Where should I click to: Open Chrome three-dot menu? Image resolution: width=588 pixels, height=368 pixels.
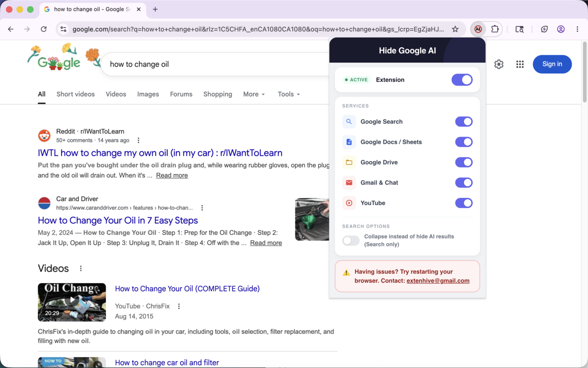pyautogui.click(x=577, y=29)
